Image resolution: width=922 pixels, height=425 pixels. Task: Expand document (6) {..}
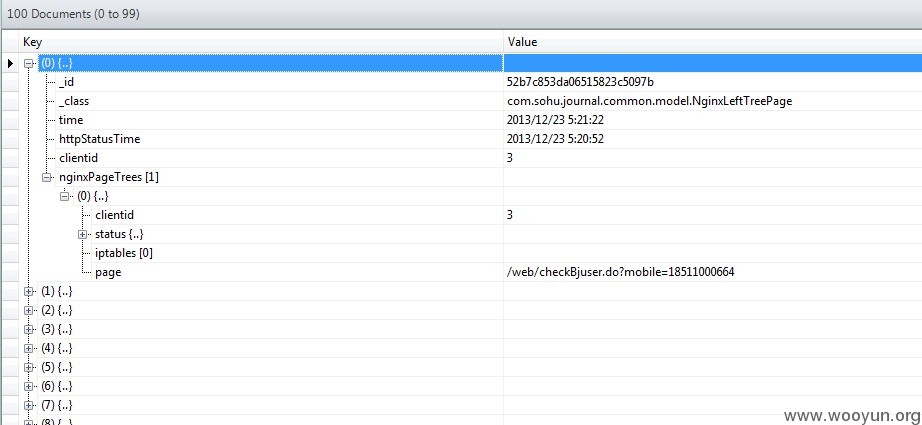(28, 386)
